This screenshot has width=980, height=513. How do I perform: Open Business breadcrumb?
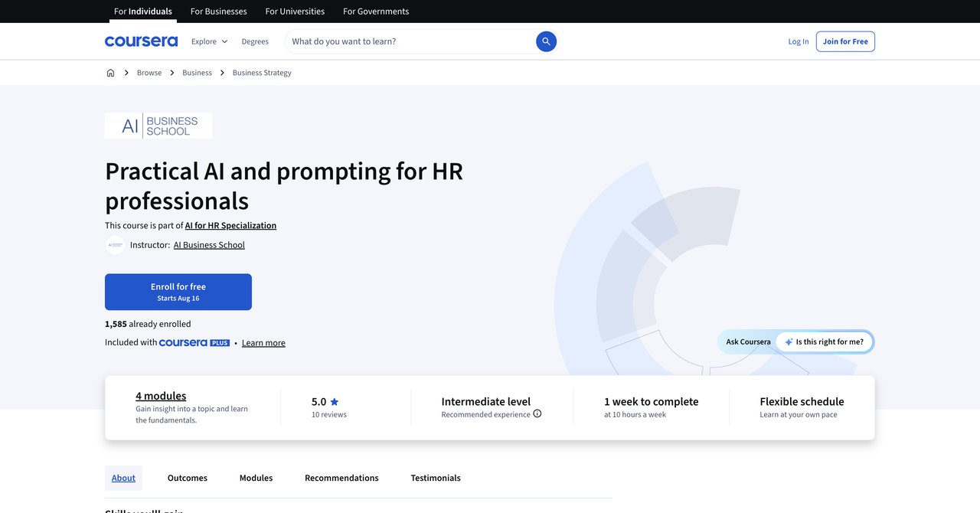[197, 73]
